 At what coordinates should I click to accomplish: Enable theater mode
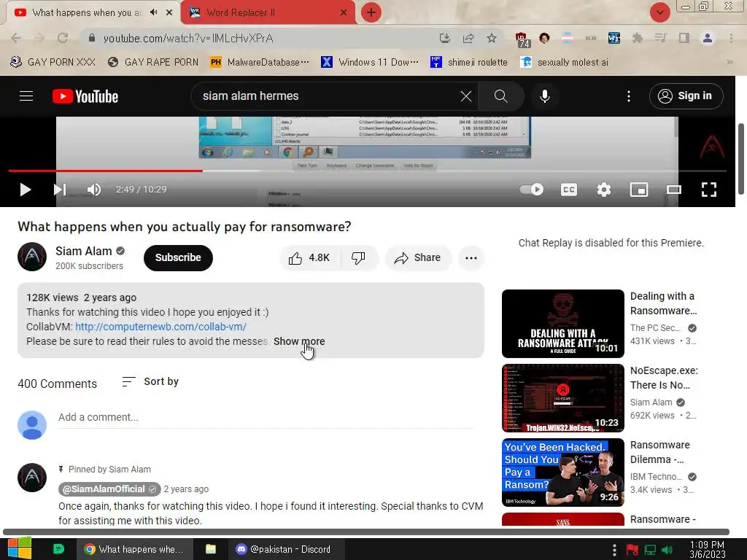click(673, 190)
